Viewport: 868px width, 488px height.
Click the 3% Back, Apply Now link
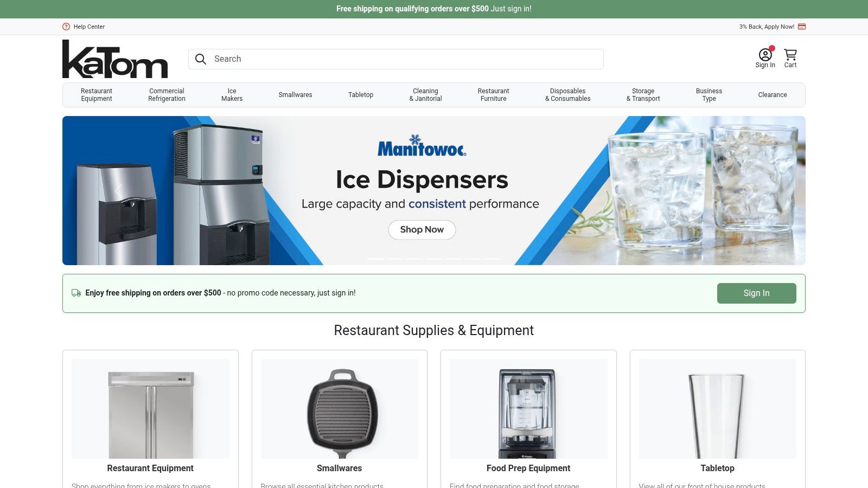click(767, 27)
